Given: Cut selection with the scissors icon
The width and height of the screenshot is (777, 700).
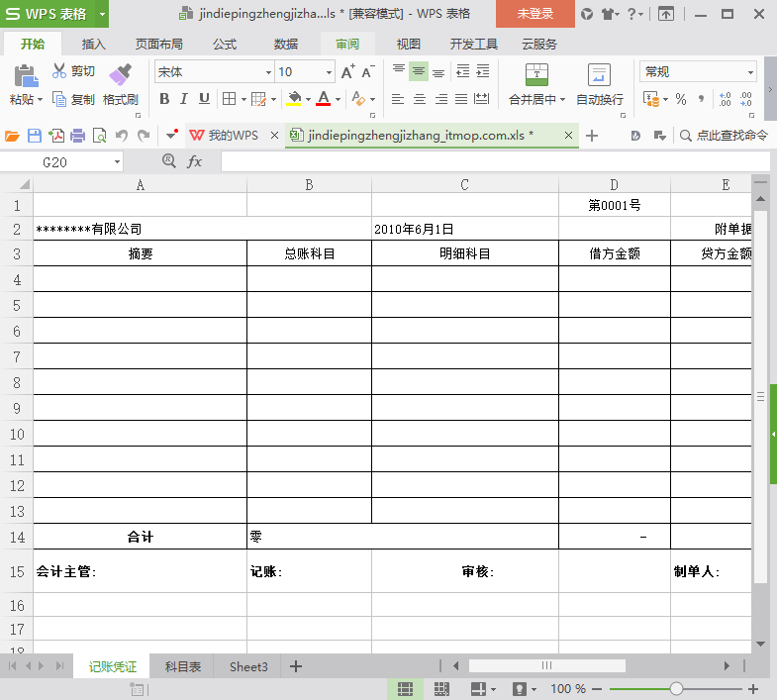Looking at the screenshot, I should pos(59,71).
